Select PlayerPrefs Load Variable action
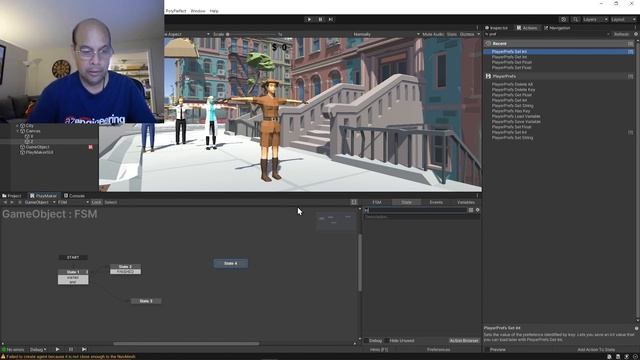 (516, 116)
